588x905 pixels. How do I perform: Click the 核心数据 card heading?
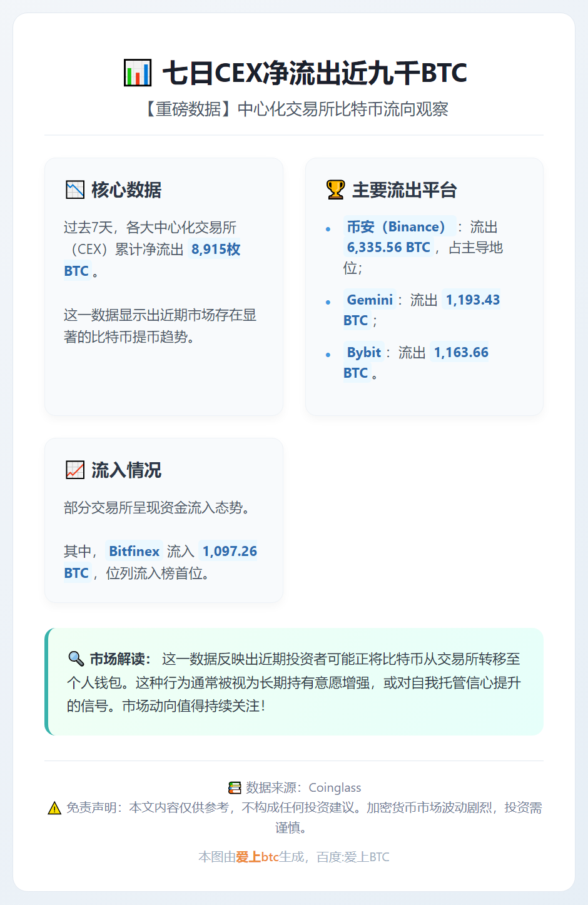126,190
